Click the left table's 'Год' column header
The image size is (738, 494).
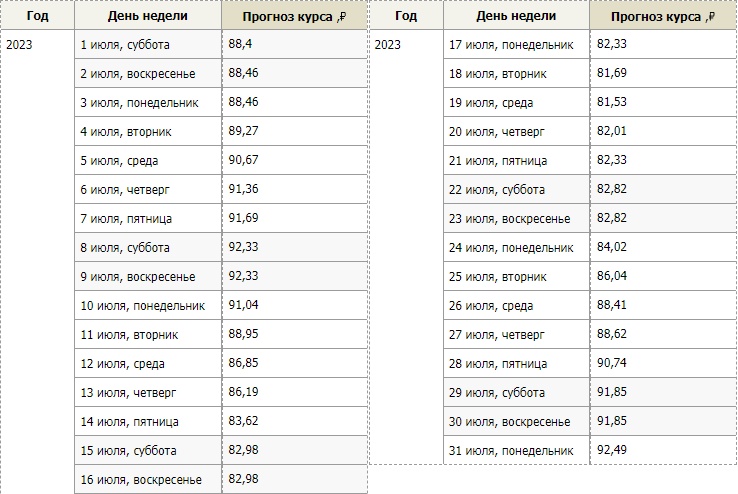point(37,16)
